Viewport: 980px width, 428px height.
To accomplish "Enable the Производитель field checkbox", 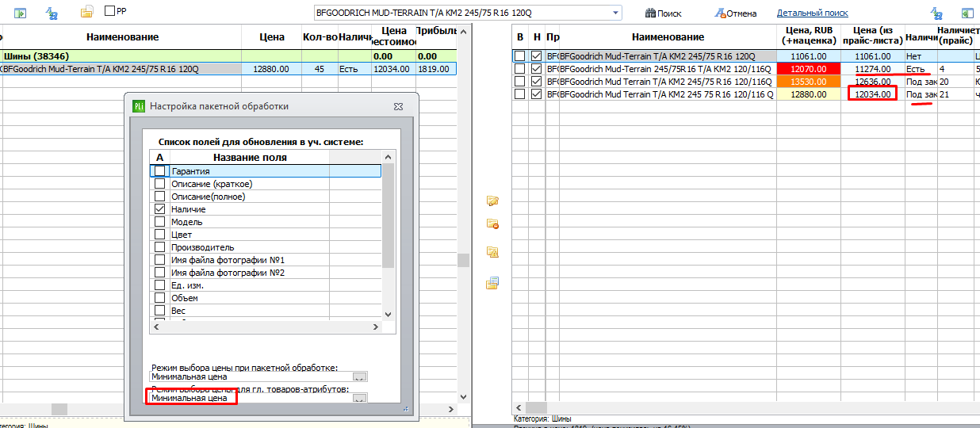I will (160, 247).
